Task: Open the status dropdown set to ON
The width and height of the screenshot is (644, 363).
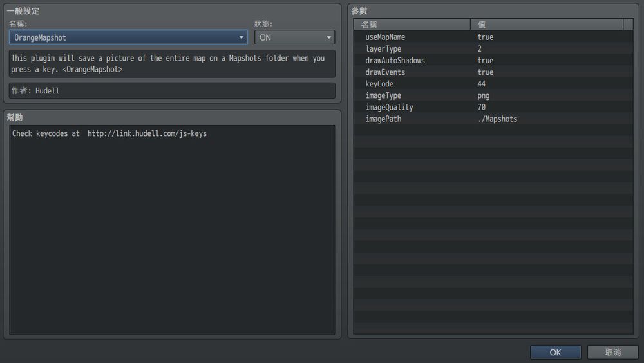Action: click(294, 38)
